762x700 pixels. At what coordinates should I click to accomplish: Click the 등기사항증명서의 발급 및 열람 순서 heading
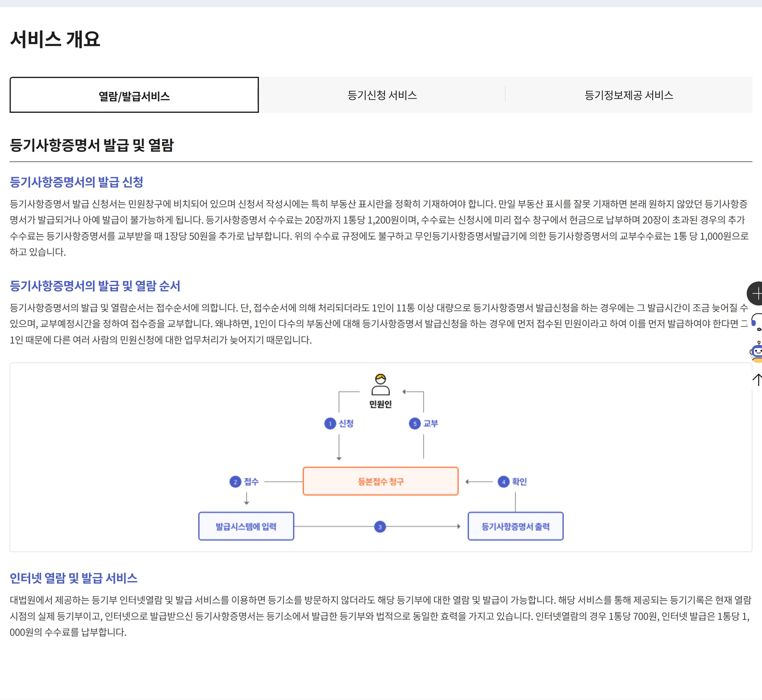click(x=95, y=286)
